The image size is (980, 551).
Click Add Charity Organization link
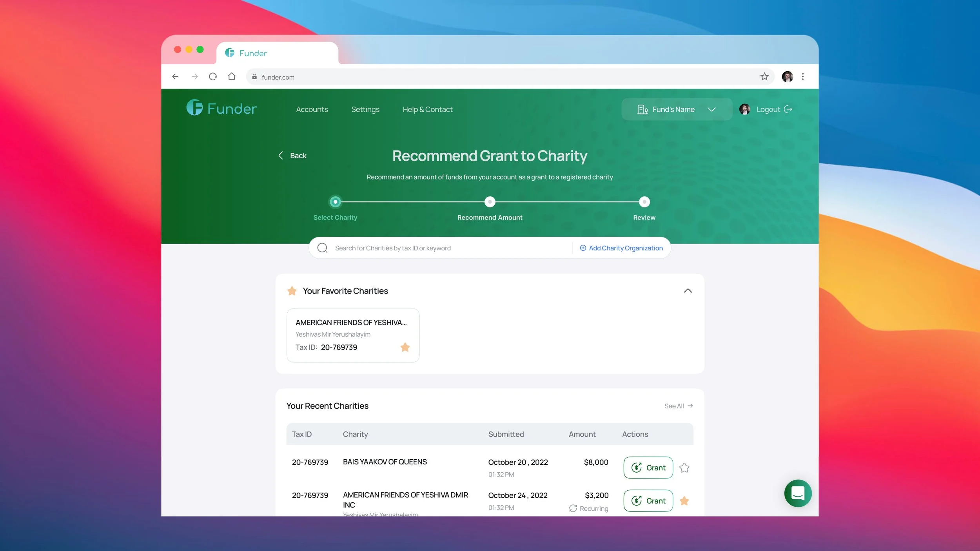coord(621,248)
